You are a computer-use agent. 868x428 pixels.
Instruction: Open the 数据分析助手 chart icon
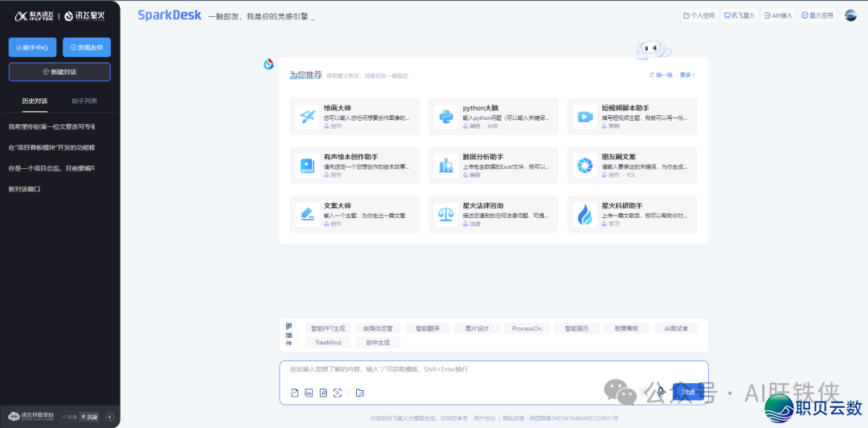click(x=445, y=166)
